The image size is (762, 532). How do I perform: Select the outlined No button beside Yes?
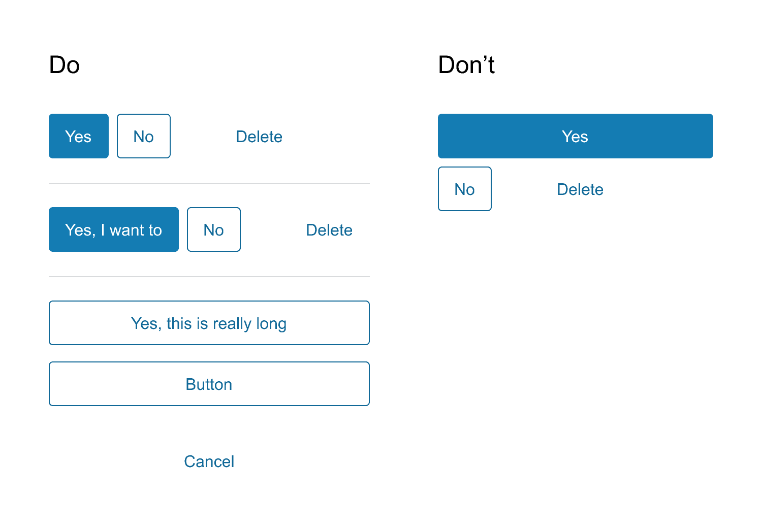pyautogui.click(x=144, y=136)
